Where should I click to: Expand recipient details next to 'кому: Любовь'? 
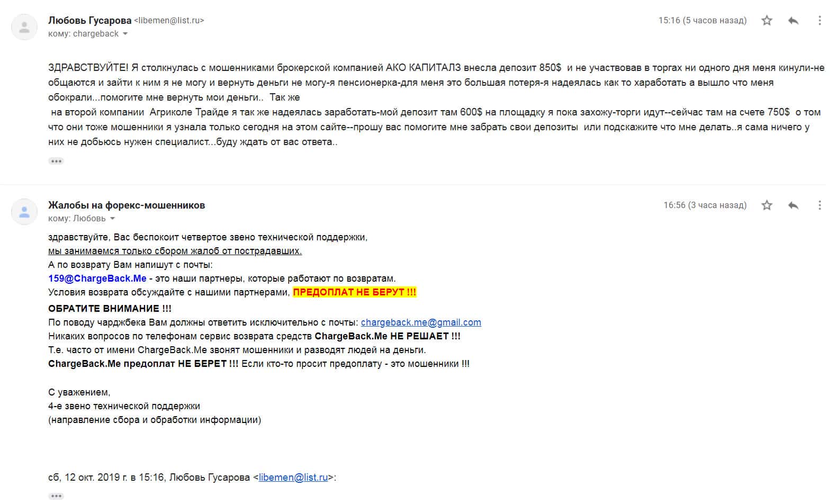tap(112, 219)
